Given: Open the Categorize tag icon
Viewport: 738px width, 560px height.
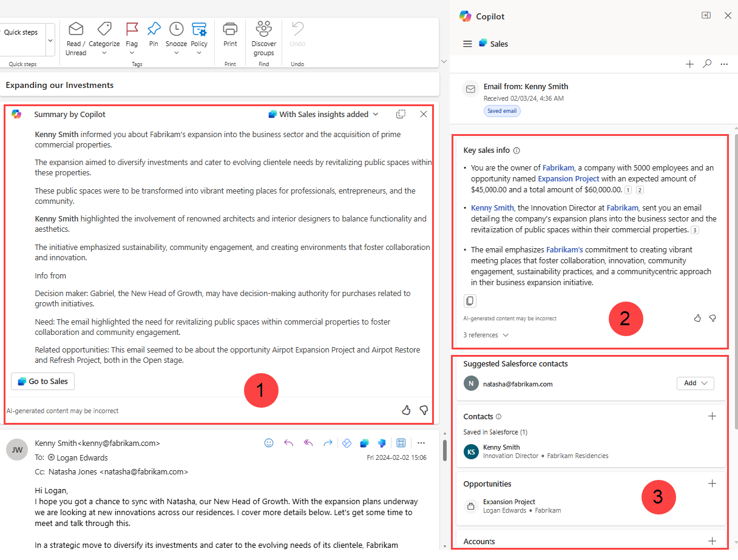Looking at the screenshot, I should point(104,29).
